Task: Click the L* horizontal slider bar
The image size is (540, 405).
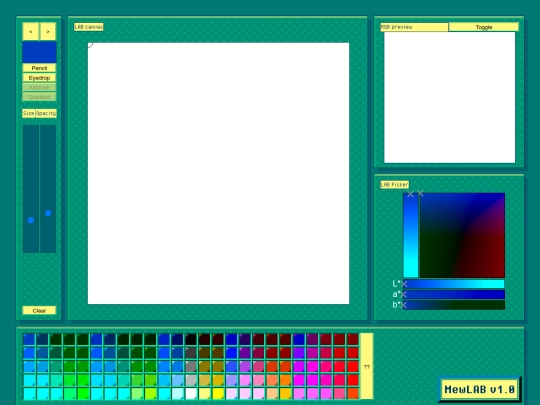Action: [454, 284]
